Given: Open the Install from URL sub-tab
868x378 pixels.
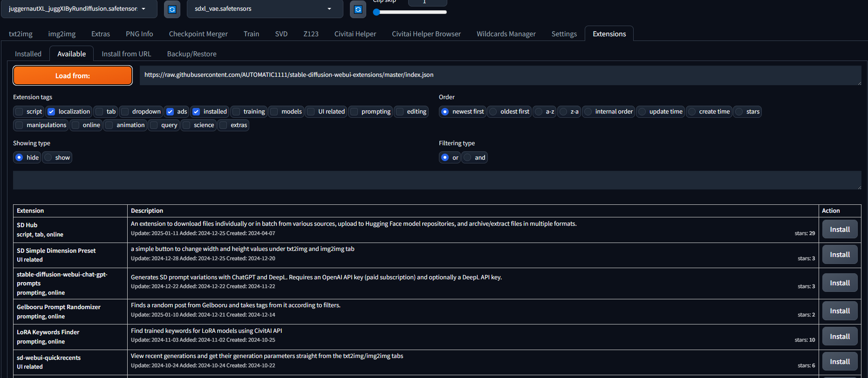Looking at the screenshot, I should click(126, 54).
